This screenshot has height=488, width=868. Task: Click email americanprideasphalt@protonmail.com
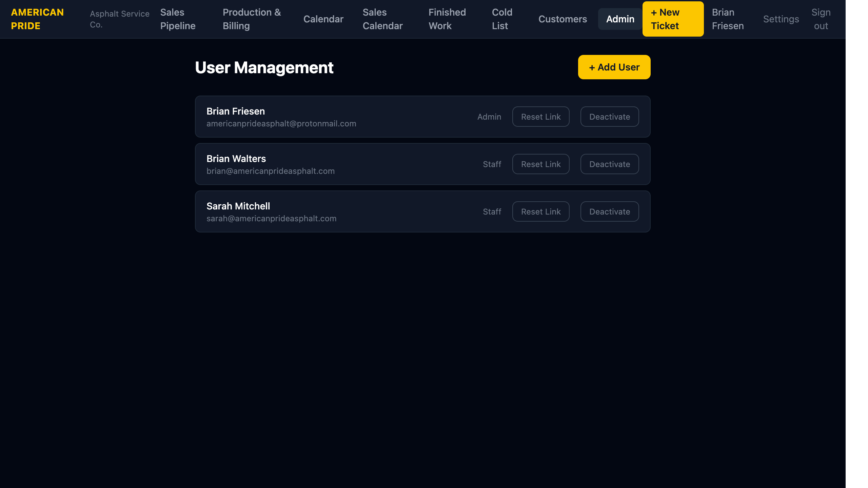[281, 124]
